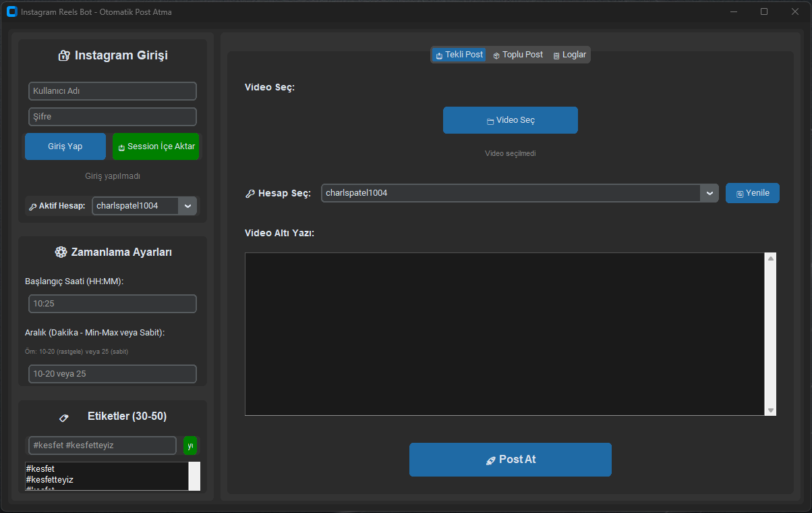
Task: Click the clipboard icon on Loglar tab
Action: click(x=555, y=54)
